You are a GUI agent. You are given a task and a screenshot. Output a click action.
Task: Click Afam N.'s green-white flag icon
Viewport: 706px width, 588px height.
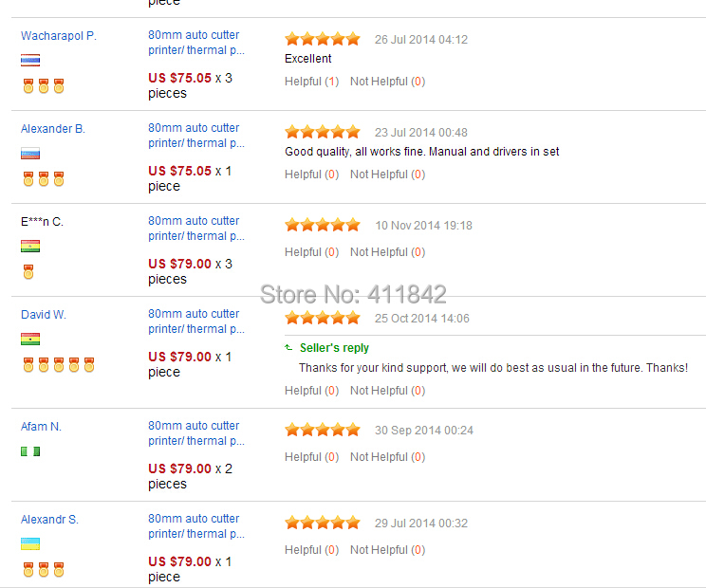coord(30,451)
